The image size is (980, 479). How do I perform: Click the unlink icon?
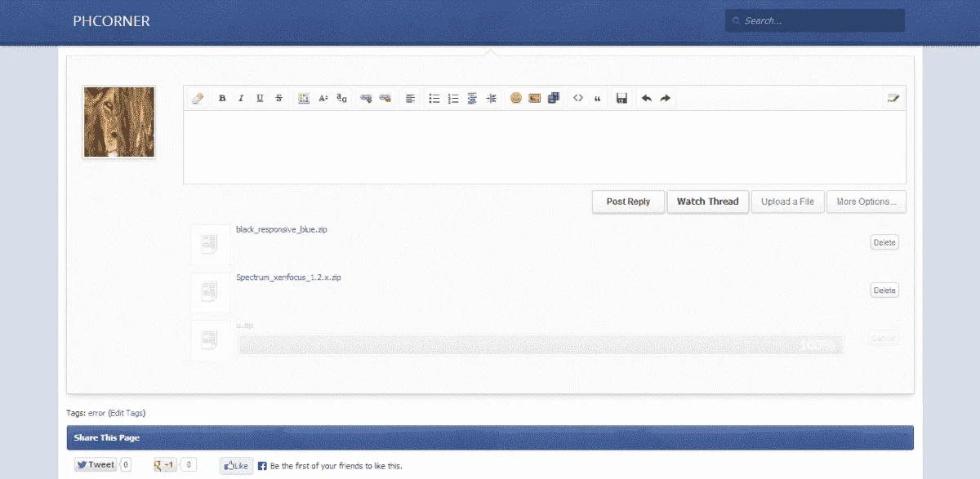(385, 98)
